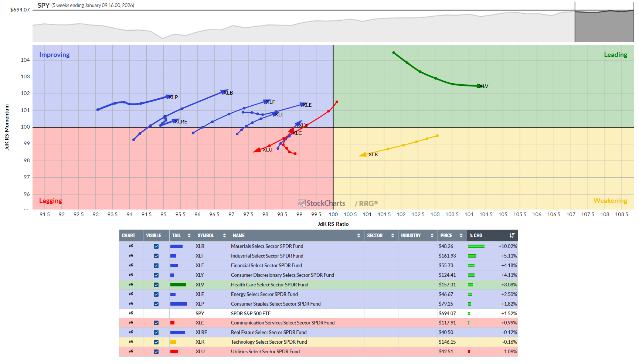Click the dark date-range selector in SPY chart
This screenshot has height=364, width=639.
coord(604,22)
